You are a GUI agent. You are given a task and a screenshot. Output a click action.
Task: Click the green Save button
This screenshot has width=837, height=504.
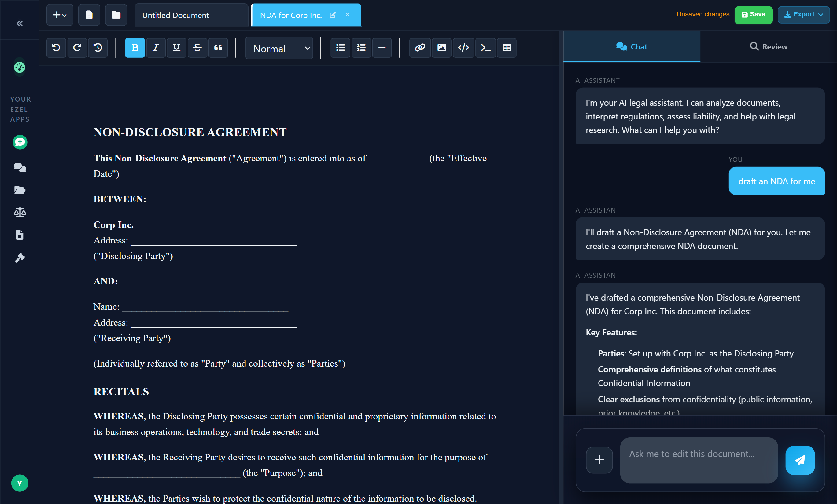753,15
